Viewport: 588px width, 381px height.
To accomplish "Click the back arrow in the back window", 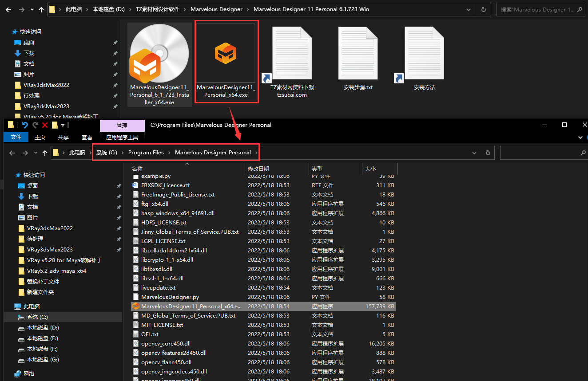I will pos(8,9).
